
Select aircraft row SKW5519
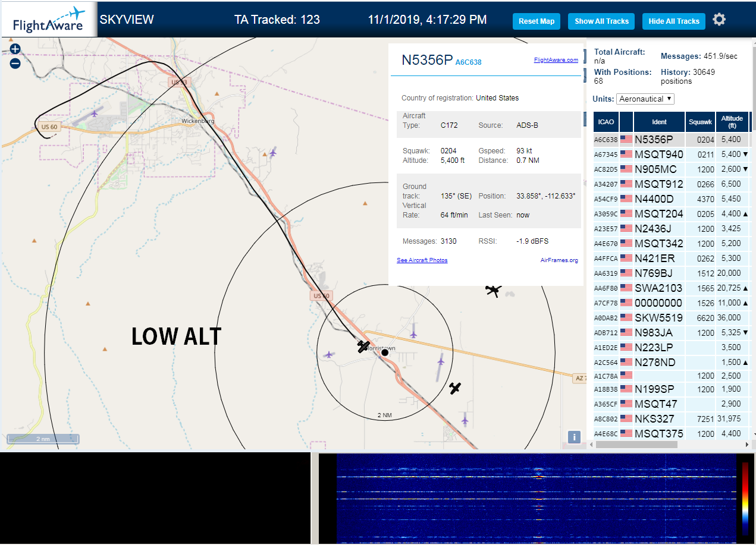click(x=671, y=318)
